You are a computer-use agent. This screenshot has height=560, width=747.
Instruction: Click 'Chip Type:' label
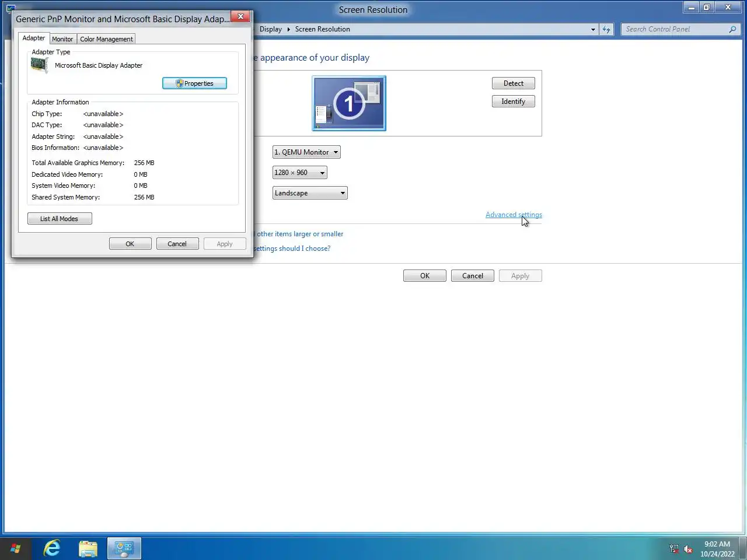coord(47,114)
